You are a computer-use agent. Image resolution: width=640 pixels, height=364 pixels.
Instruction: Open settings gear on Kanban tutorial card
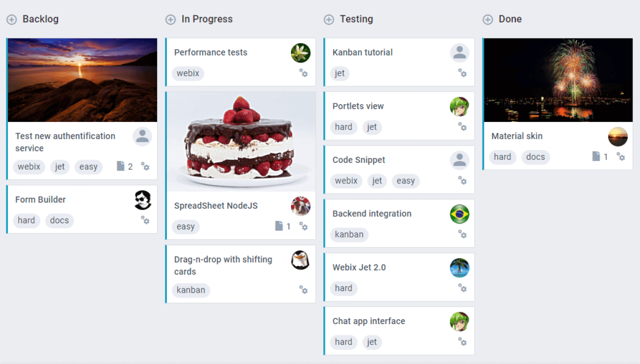(462, 73)
